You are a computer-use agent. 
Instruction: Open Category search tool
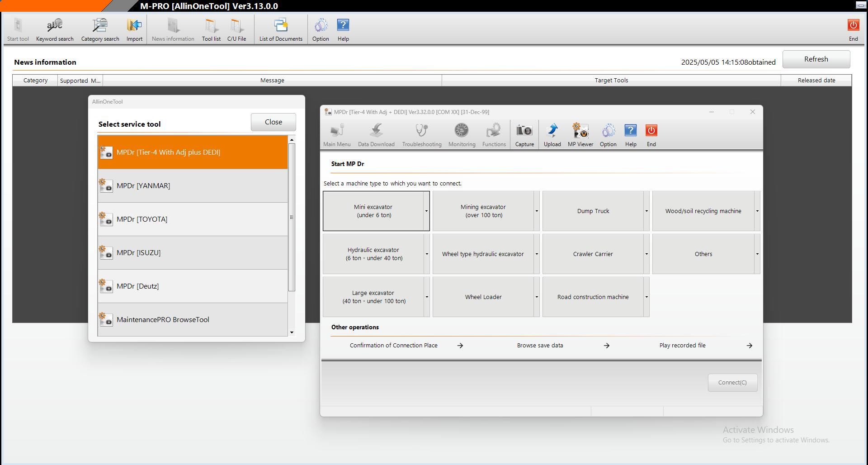pos(100,29)
